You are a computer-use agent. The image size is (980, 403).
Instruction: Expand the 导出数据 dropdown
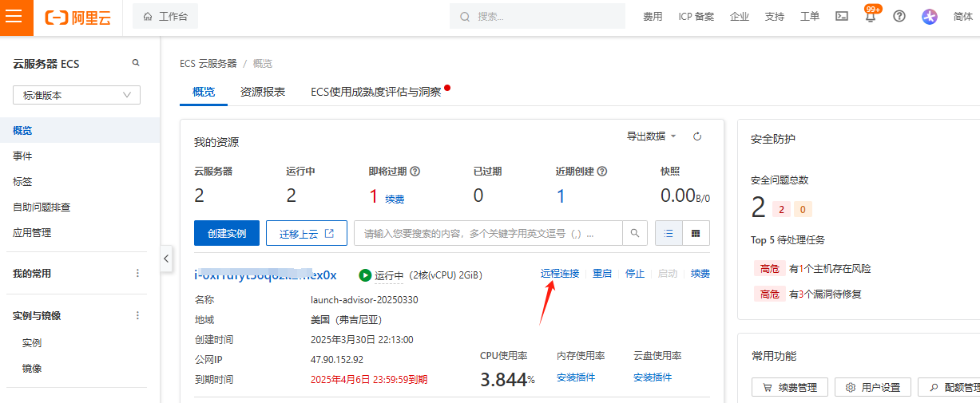[651, 136]
